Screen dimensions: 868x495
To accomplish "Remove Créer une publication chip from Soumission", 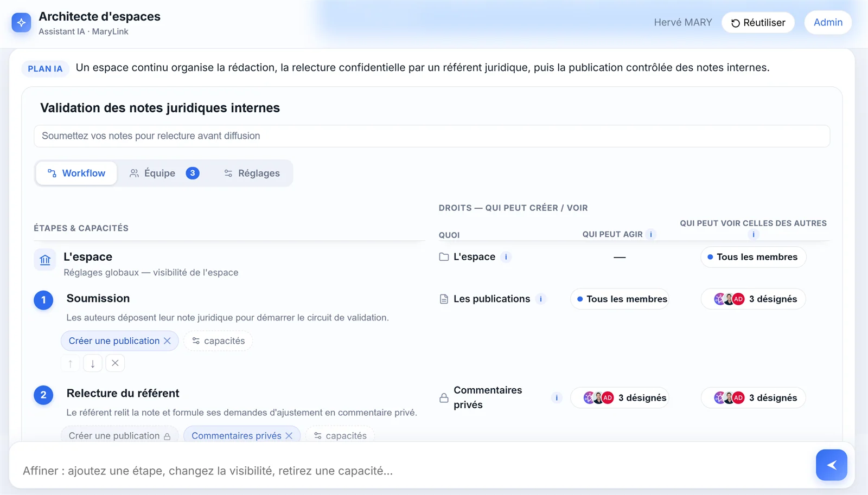I will point(167,341).
